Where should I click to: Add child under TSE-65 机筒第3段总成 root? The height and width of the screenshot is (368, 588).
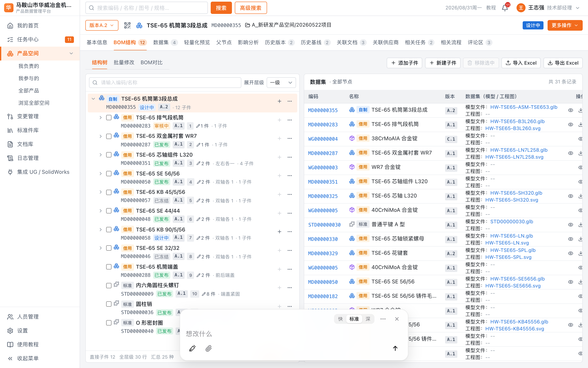280,101
